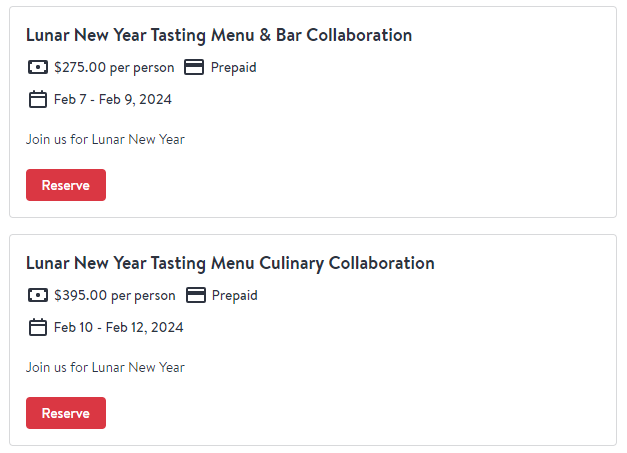Click the second Join us for Lunar New Year description
This screenshot has height=453, width=627.
105,367
